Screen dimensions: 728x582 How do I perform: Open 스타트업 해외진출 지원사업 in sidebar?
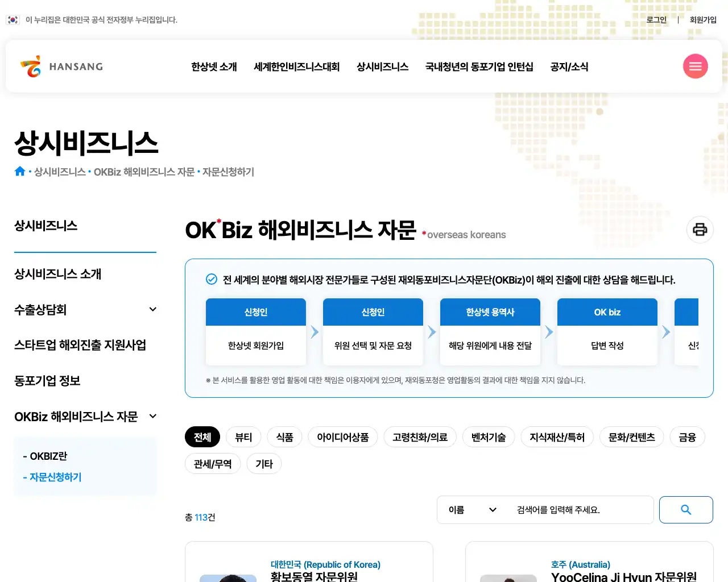point(80,345)
